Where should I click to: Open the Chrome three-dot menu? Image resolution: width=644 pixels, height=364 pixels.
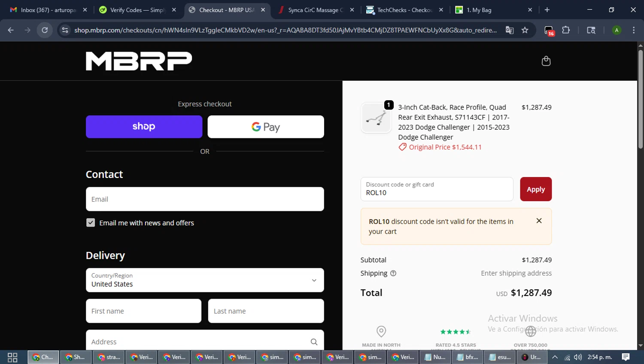(634, 30)
